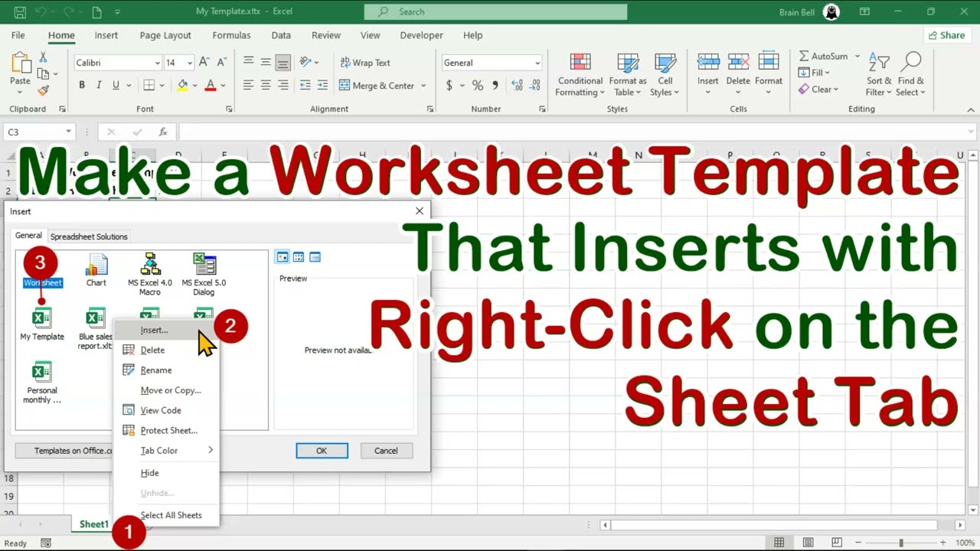Open the Page Layout ribbon tab
Screen dimensions: 980x551
coord(165,35)
